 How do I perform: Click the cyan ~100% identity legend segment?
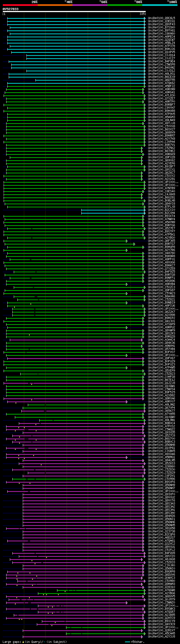coord(160,5)
